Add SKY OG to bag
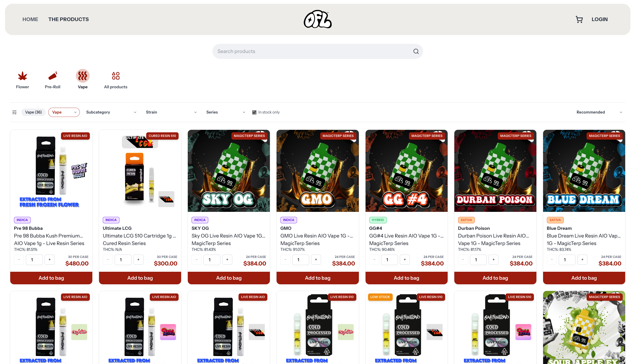 229,278
